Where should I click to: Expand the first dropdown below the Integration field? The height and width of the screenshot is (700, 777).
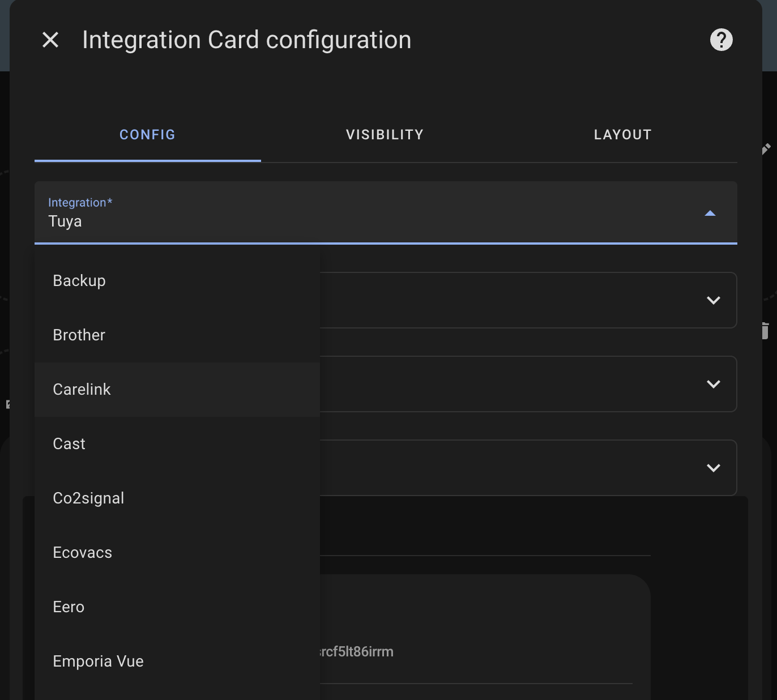[x=713, y=300]
